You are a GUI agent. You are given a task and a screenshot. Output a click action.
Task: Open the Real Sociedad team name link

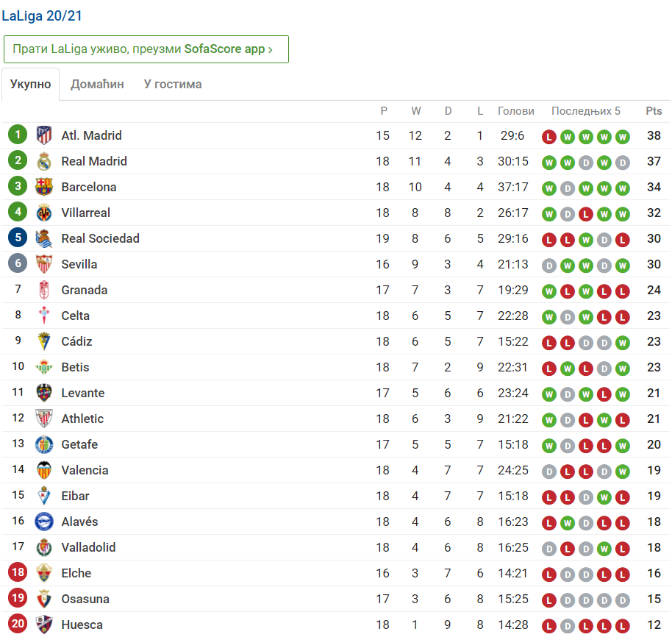(100, 238)
